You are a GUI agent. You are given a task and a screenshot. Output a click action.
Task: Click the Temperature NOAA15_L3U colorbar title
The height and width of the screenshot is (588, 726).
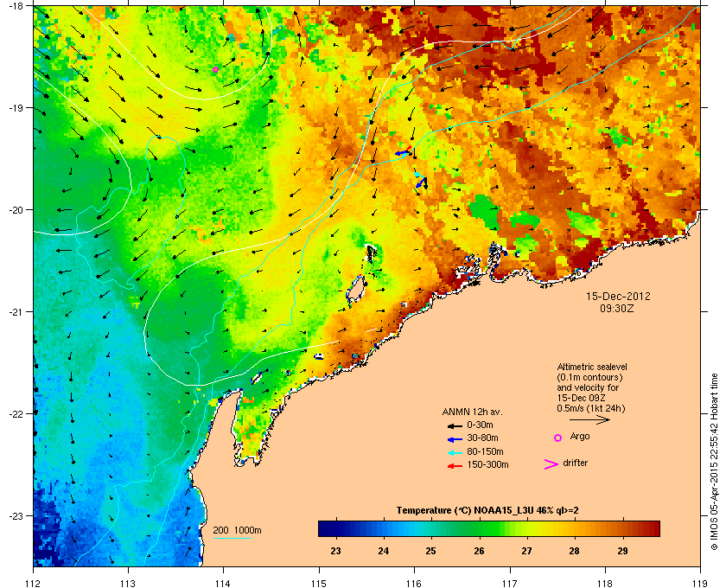coord(487,511)
